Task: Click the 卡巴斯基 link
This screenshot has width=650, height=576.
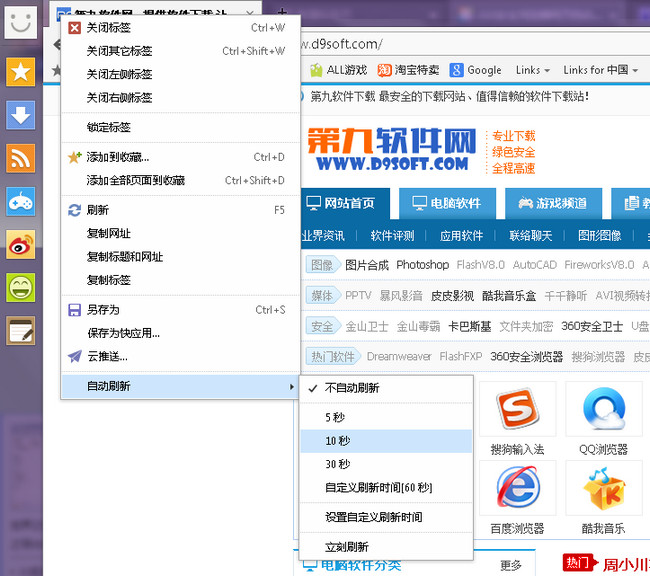Action: (x=470, y=326)
